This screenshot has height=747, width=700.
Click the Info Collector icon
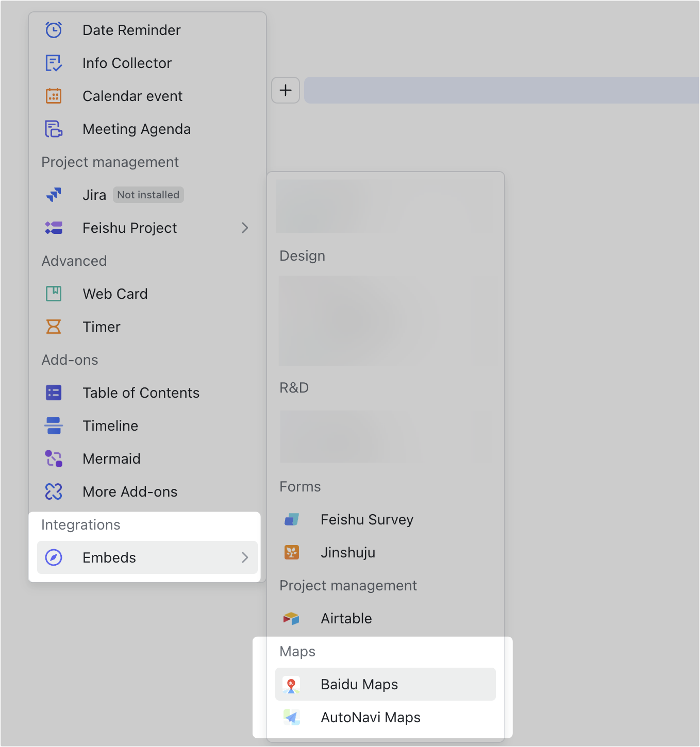(x=54, y=63)
